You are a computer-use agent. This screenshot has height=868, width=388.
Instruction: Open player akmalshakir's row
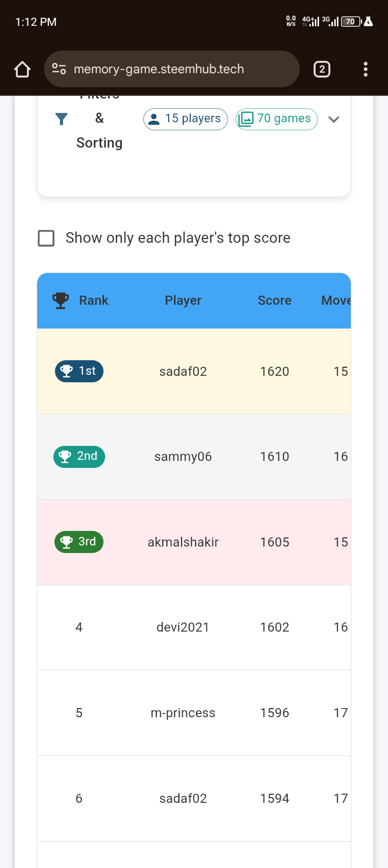point(194,542)
